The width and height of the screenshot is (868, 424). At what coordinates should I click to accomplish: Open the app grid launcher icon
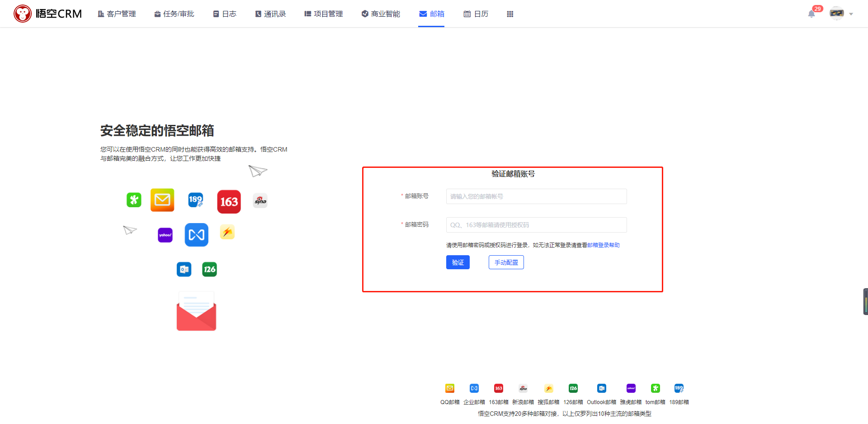tap(510, 14)
